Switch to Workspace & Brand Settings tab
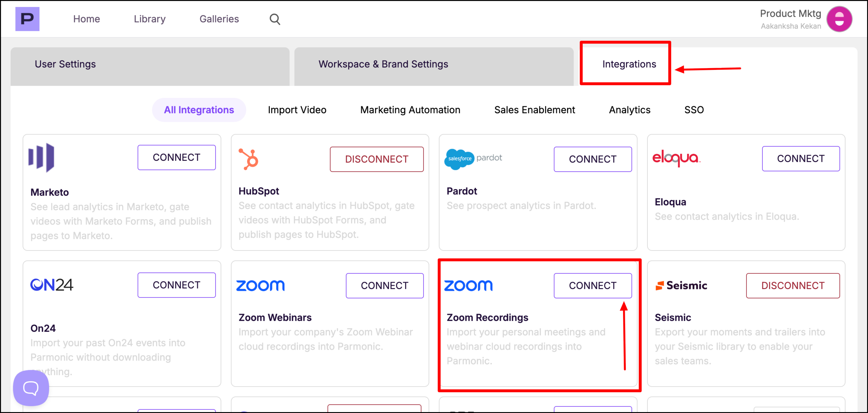Screen dimensions: 868x413 [383, 64]
